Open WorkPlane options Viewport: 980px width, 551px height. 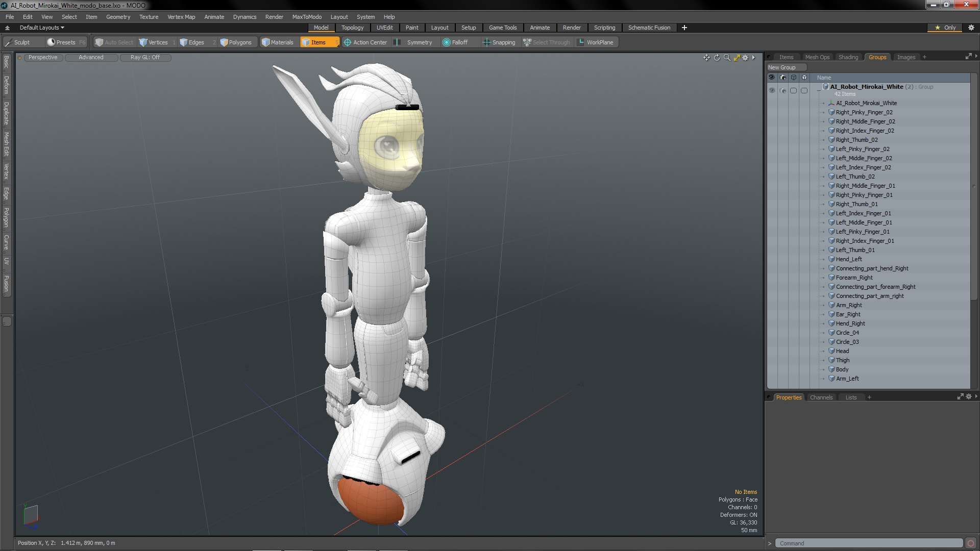coord(596,42)
